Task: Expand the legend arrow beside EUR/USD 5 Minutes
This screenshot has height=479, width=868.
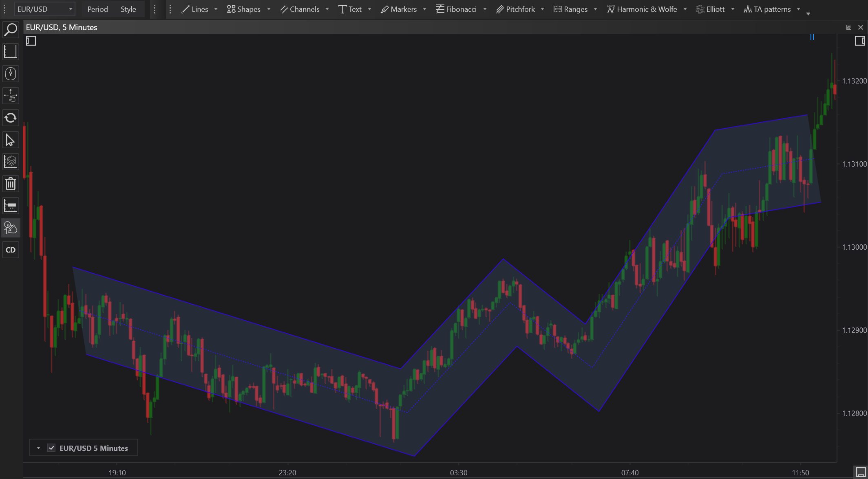Action: pyautogui.click(x=38, y=448)
